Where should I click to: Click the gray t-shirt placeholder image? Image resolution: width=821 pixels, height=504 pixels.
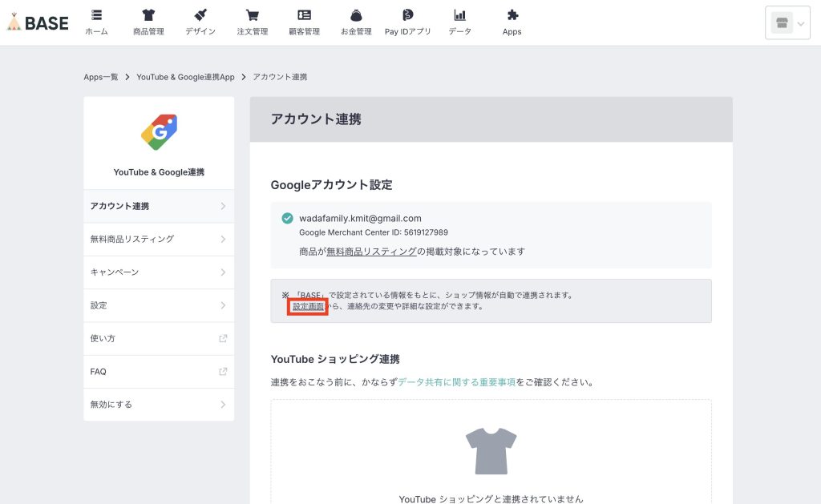click(x=491, y=451)
